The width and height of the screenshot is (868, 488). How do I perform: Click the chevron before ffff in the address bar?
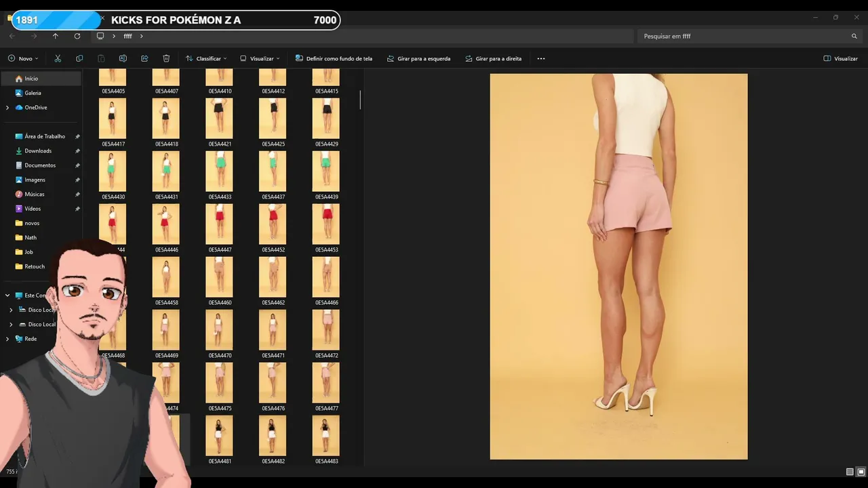[x=114, y=36]
